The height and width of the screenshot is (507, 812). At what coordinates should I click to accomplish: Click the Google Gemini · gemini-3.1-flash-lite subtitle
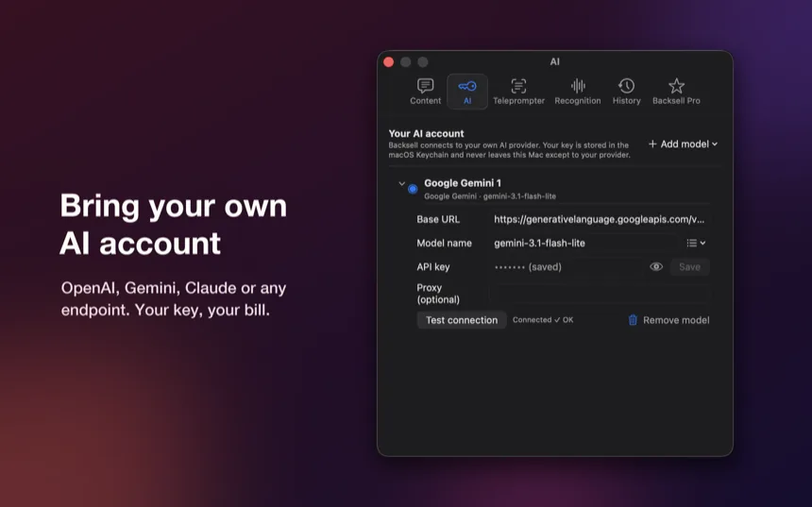pos(490,196)
